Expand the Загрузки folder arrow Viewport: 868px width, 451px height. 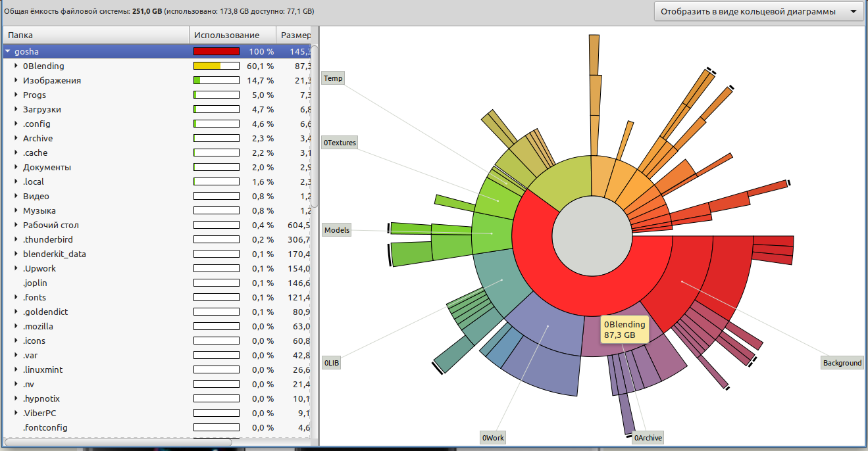tap(16, 109)
